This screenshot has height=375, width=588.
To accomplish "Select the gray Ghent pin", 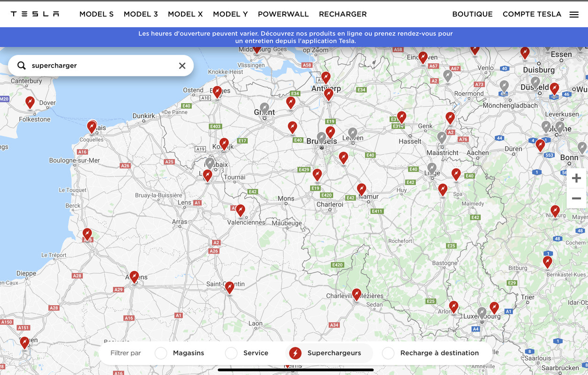I will (x=264, y=109).
